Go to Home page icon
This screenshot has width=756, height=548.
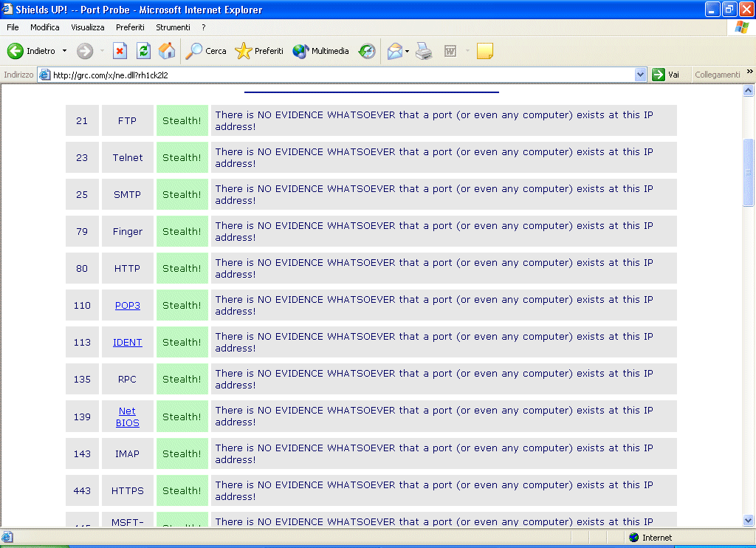click(167, 51)
